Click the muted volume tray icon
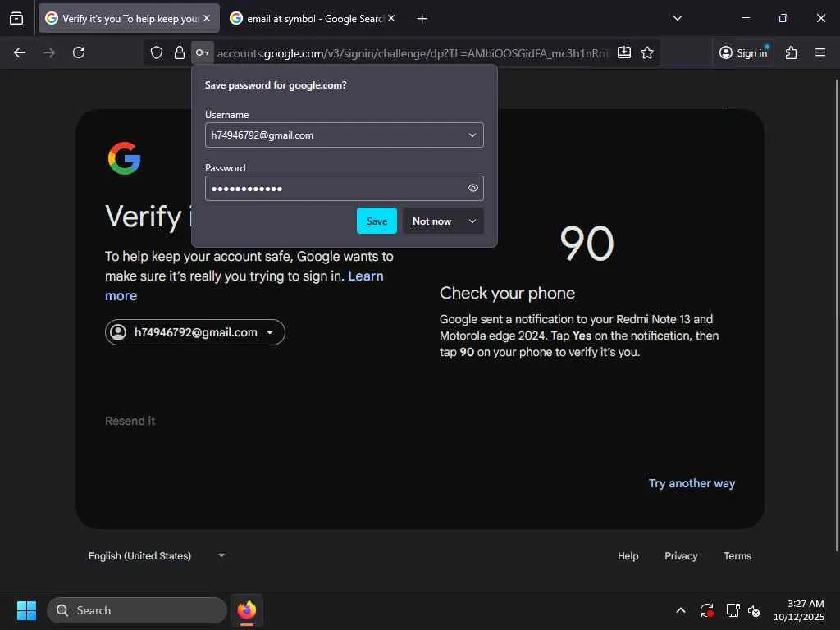Image resolution: width=840 pixels, height=630 pixels. pos(755,610)
